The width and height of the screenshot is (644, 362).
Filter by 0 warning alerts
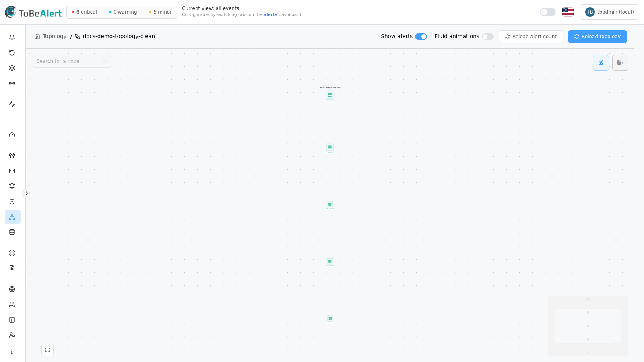tap(123, 12)
